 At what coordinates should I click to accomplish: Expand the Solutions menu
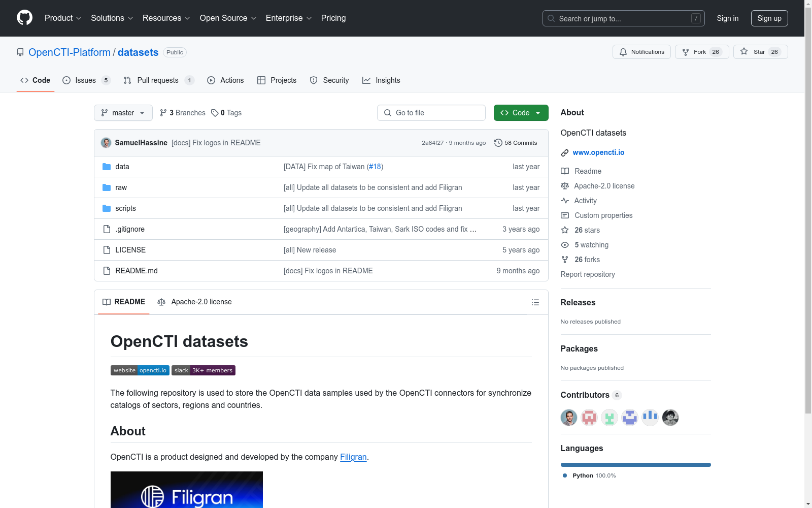click(112, 18)
